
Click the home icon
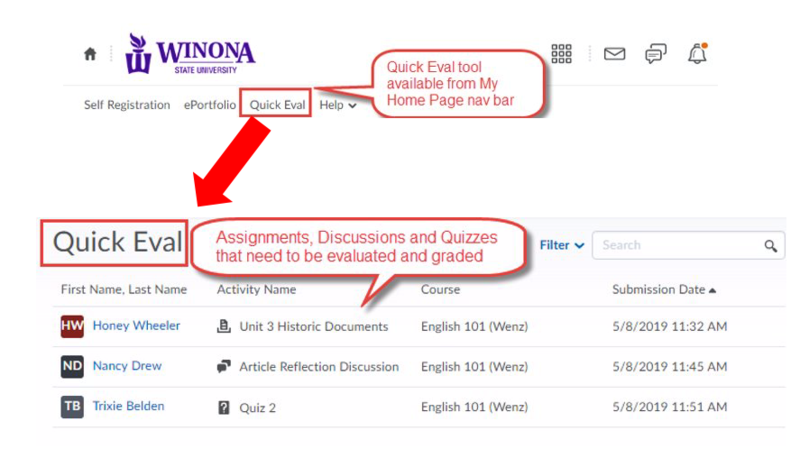coord(90,55)
